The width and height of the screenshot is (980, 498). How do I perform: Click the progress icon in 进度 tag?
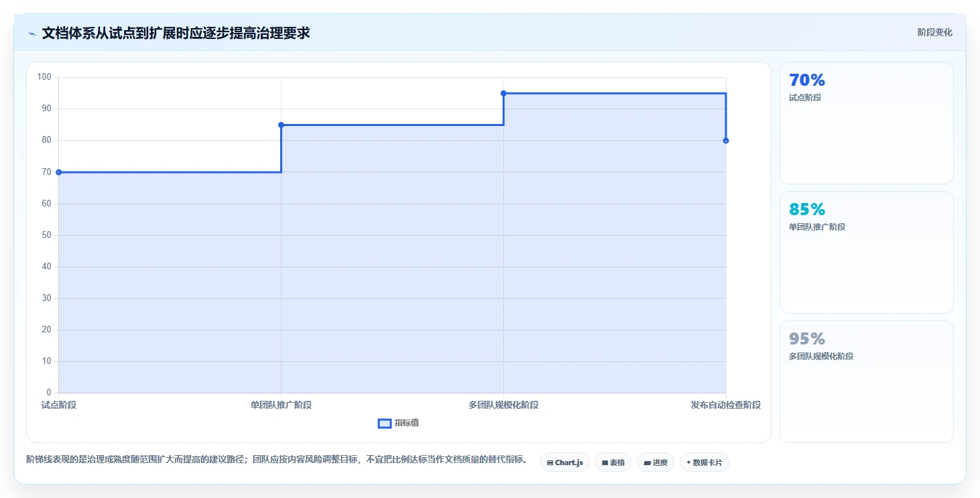coord(647,462)
